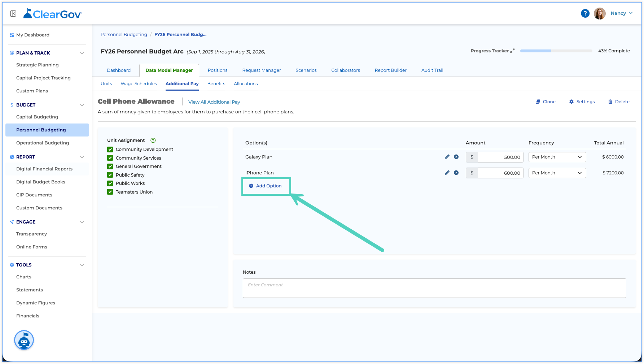Uncheck Public Works unit
The height and width of the screenshot is (364, 644).
coord(110,183)
